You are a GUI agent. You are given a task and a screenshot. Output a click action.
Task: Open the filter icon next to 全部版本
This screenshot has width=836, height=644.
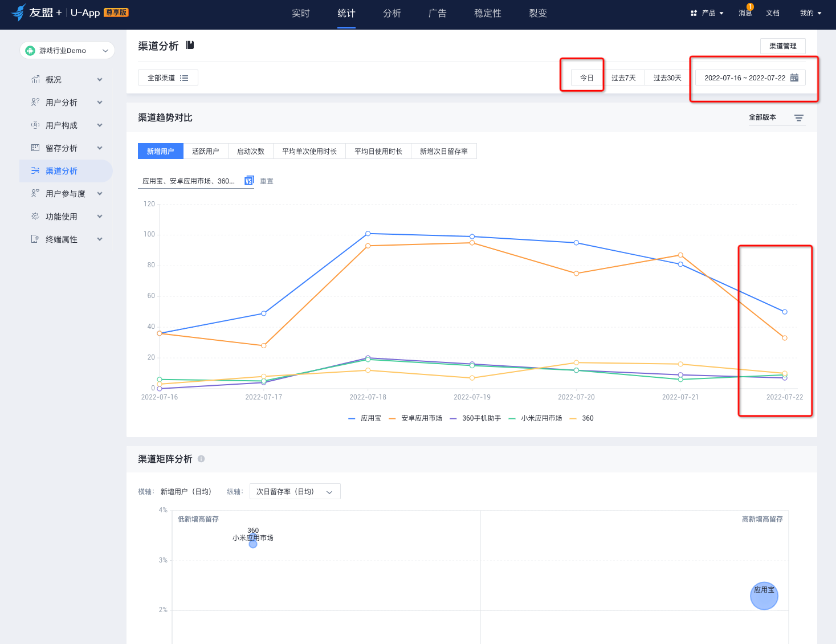coord(799,118)
